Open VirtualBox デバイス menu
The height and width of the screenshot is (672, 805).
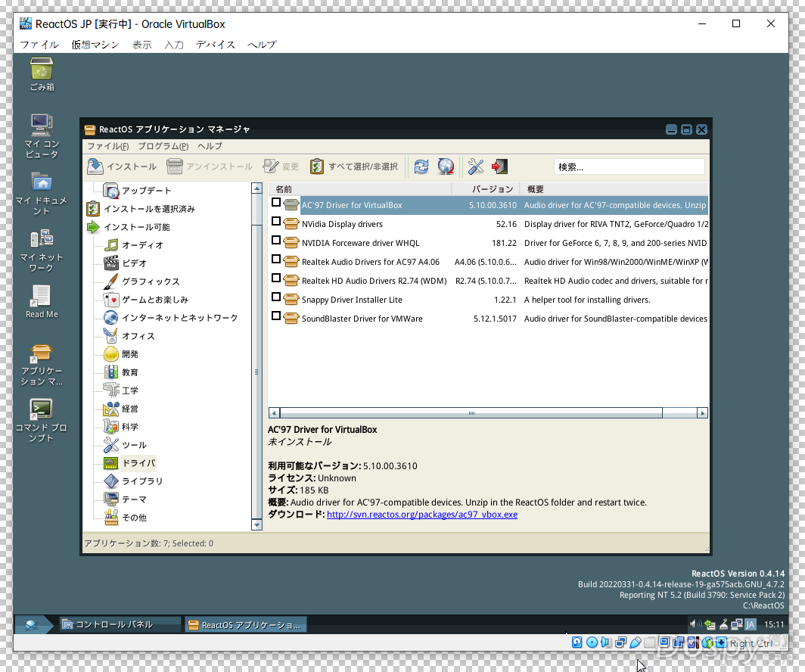tap(215, 45)
